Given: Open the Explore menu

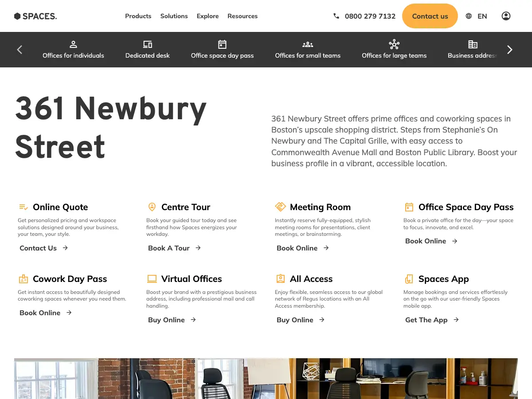Looking at the screenshot, I should pyautogui.click(x=208, y=16).
